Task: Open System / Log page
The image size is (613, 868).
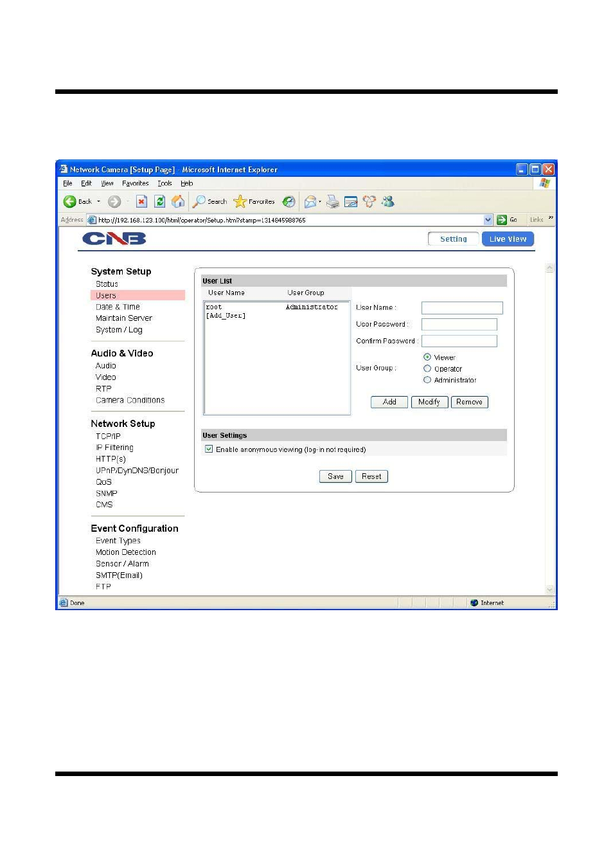Action: pyautogui.click(x=119, y=330)
